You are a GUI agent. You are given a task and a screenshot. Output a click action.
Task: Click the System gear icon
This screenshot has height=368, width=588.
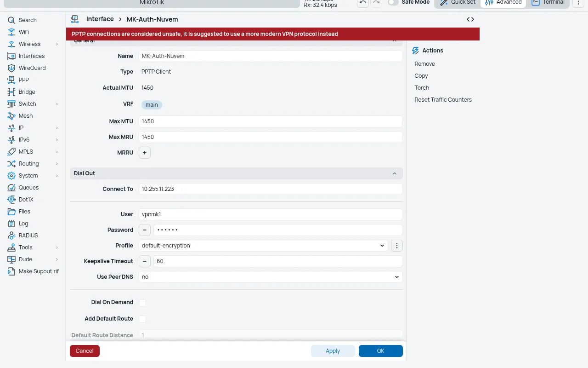click(x=11, y=176)
